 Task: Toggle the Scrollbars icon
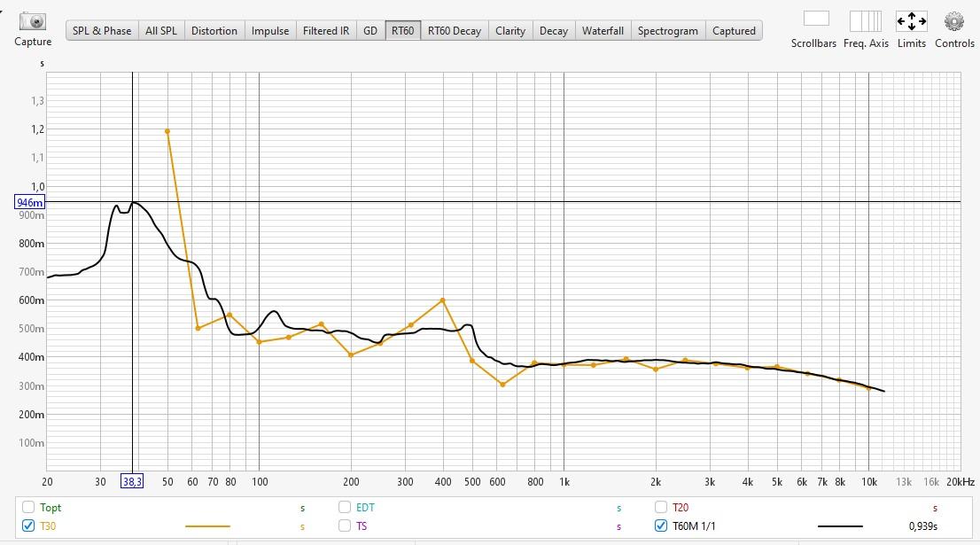[815, 19]
